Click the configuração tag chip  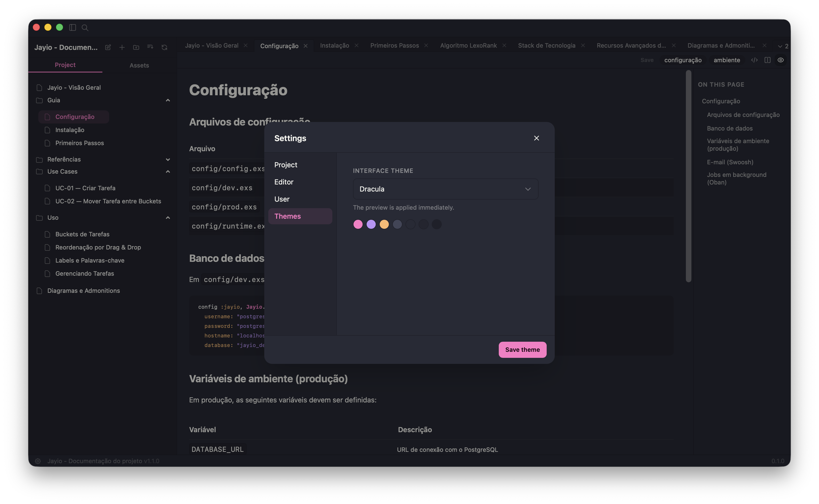tap(683, 60)
